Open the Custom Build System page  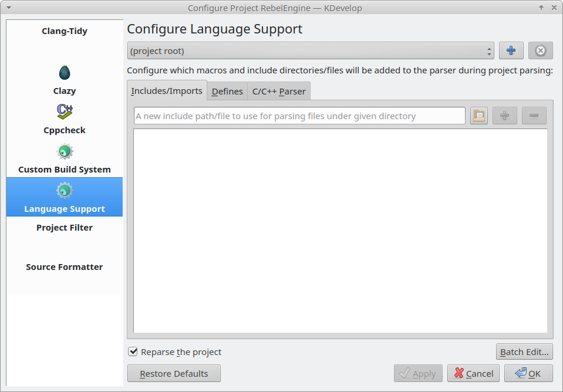coord(64,159)
